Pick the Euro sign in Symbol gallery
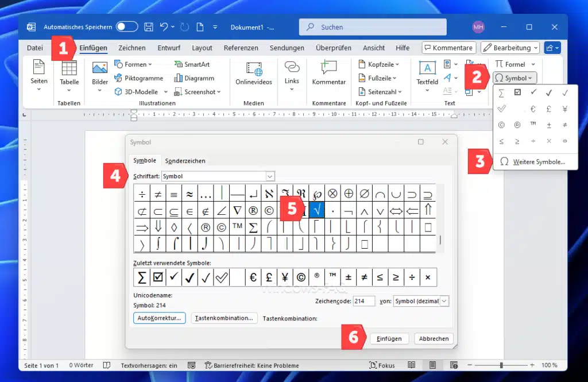This screenshot has height=382, width=588. 533,109
